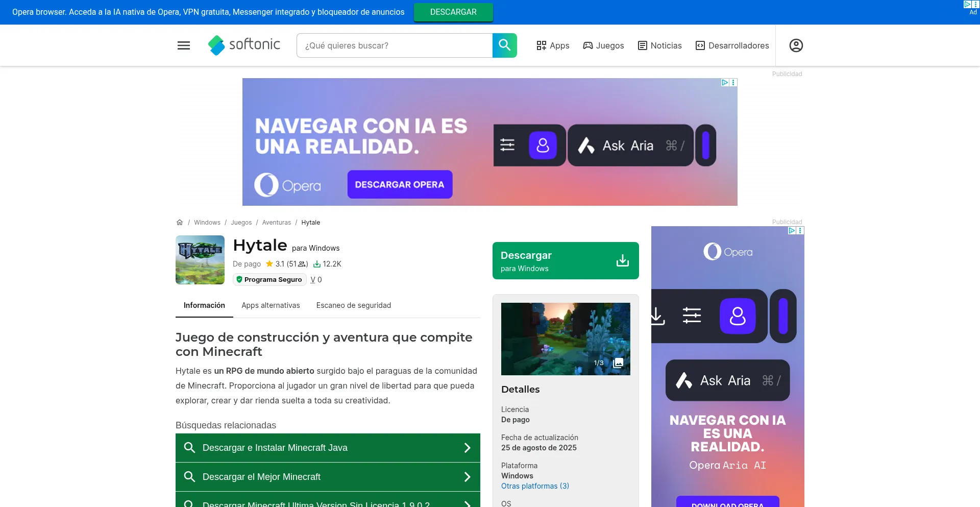Switch to the Apps alternativas tab
Image resolution: width=980 pixels, height=507 pixels.
pos(271,305)
